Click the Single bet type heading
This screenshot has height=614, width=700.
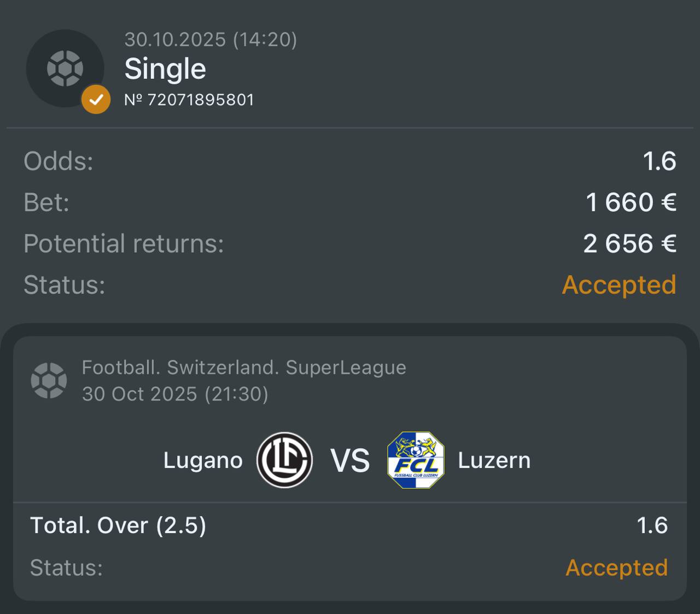(165, 69)
